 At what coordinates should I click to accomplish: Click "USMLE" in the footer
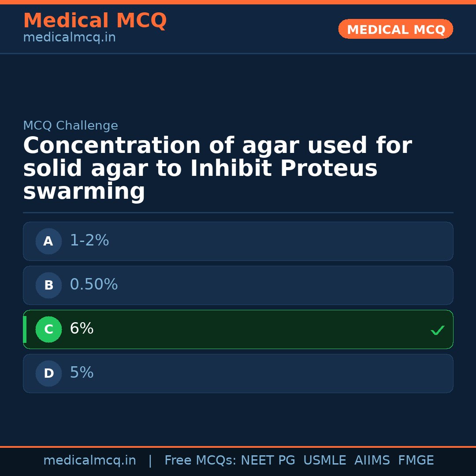click(324, 461)
